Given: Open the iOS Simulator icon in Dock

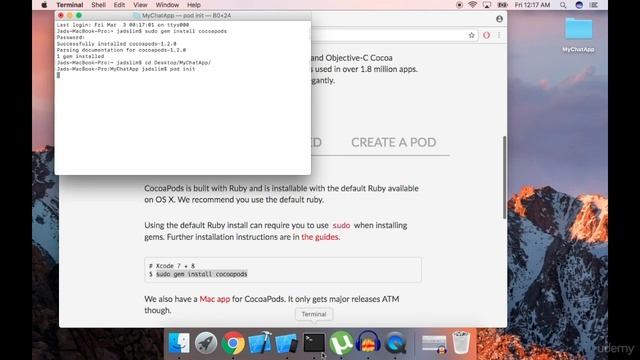Looking at the screenshot, I should pos(287,342).
